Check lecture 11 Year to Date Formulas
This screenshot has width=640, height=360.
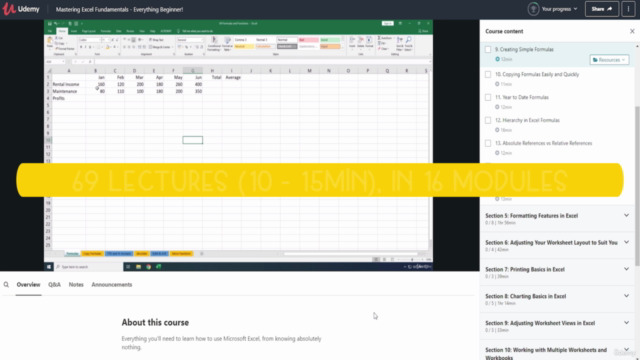(488, 98)
